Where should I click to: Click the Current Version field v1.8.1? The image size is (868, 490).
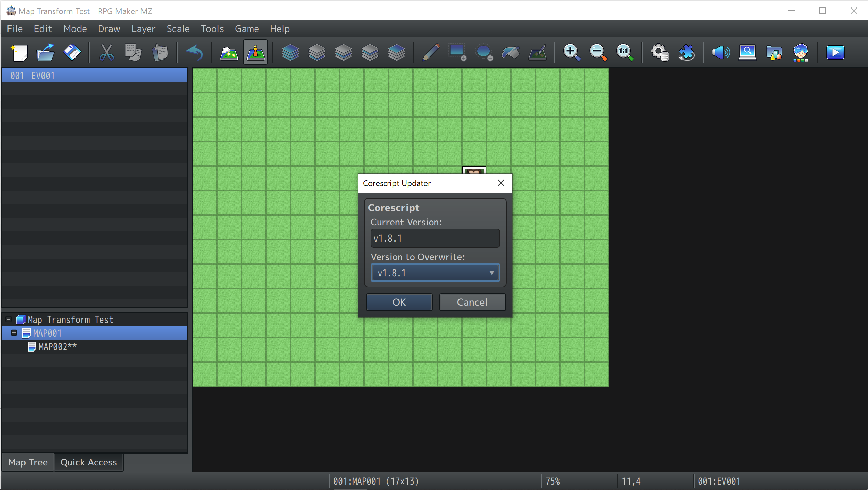pyautogui.click(x=435, y=238)
